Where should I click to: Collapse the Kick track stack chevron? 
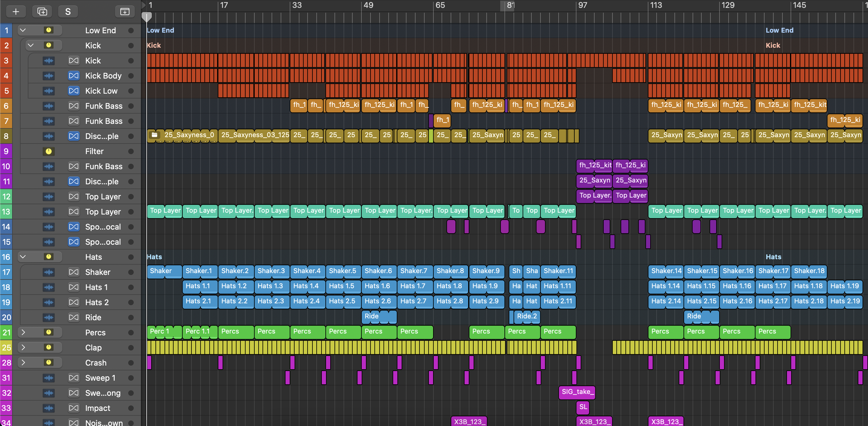tap(31, 45)
